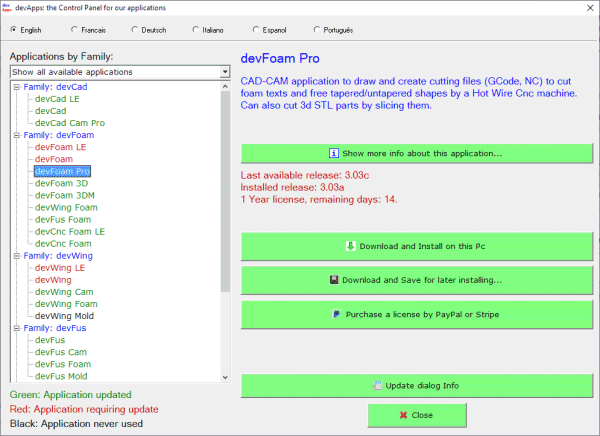Select devFus Cam in the tree

tap(61, 352)
